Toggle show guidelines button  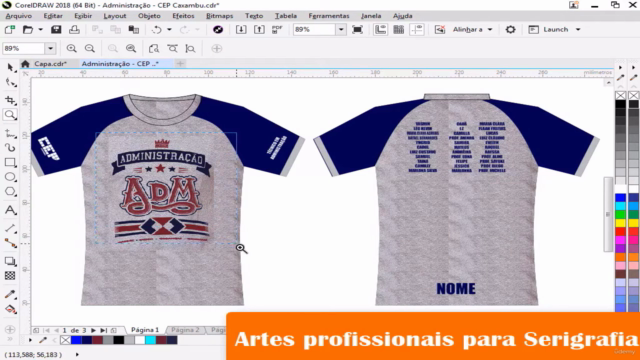point(417,29)
